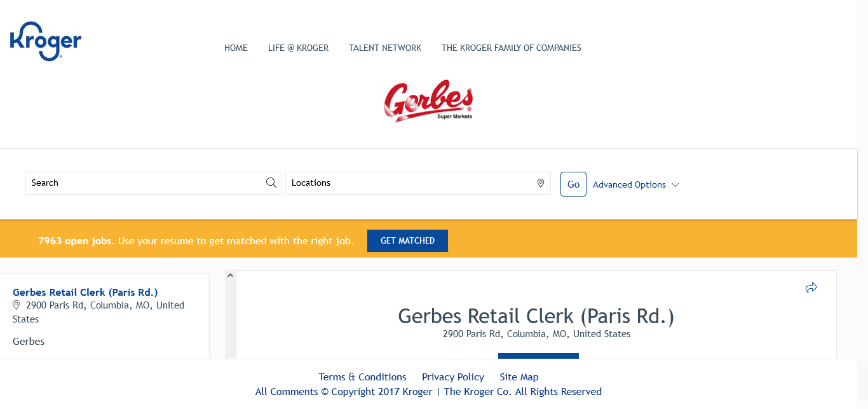Viewport: 868px width, 409px height.
Task: Click the location pin in Locations field
Action: pos(541,183)
